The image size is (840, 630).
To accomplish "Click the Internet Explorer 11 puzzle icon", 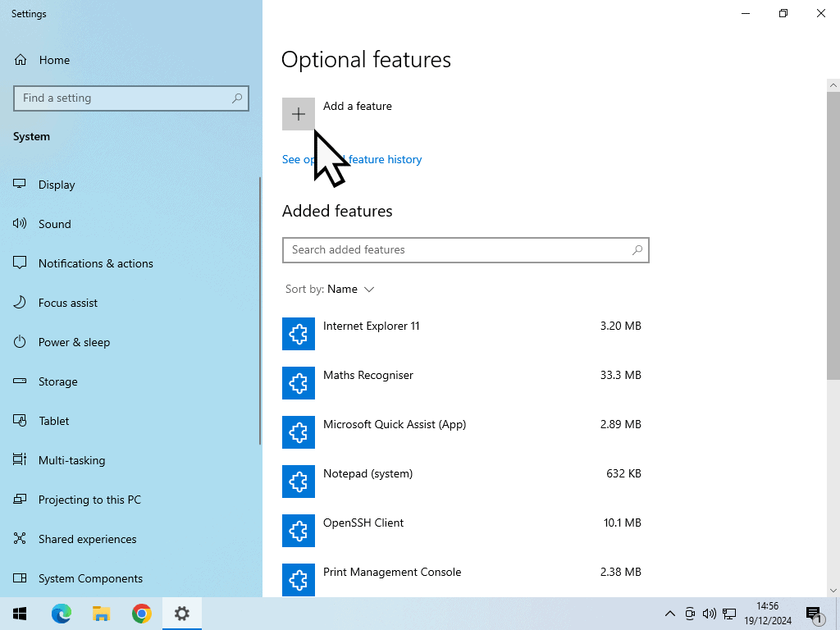I will point(299,334).
